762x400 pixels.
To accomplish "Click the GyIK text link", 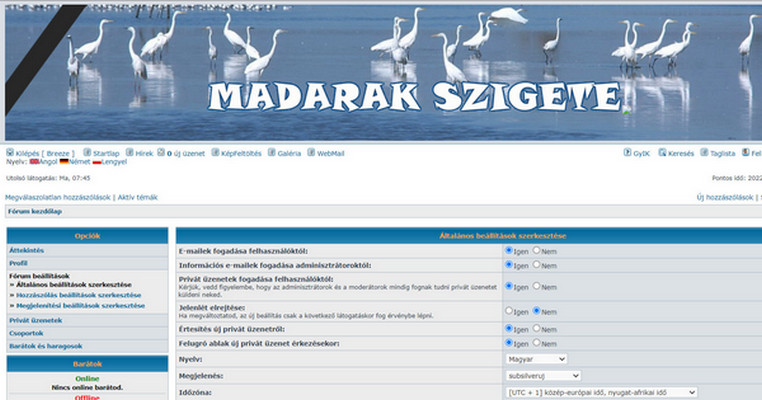I will pyautogui.click(x=641, y=154).
